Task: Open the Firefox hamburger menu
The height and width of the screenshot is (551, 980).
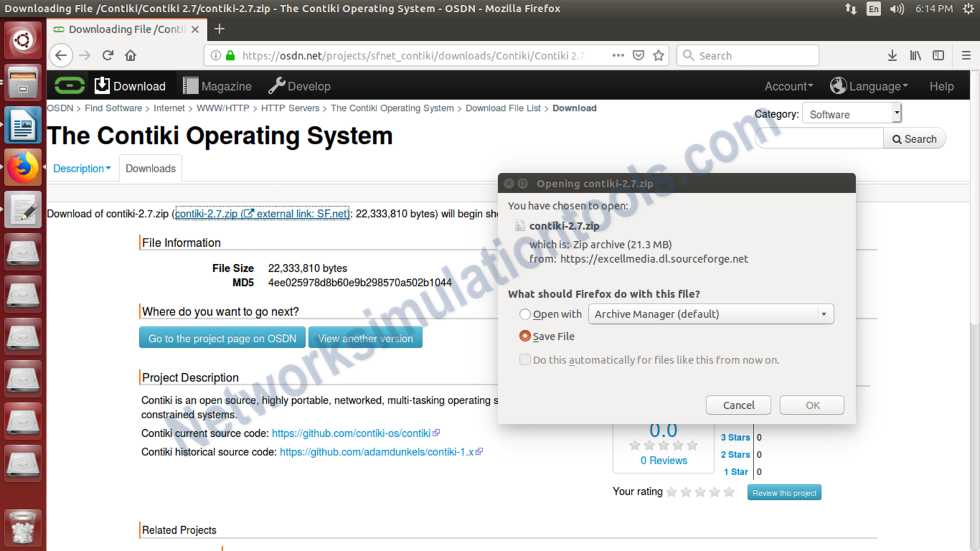Action: (966, 55)
